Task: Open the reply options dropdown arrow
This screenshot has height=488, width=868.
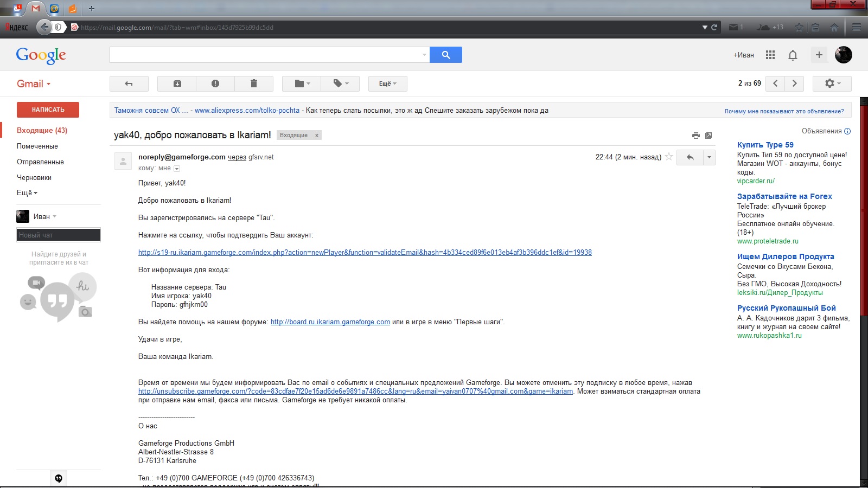Action: (x=709, y=157)
